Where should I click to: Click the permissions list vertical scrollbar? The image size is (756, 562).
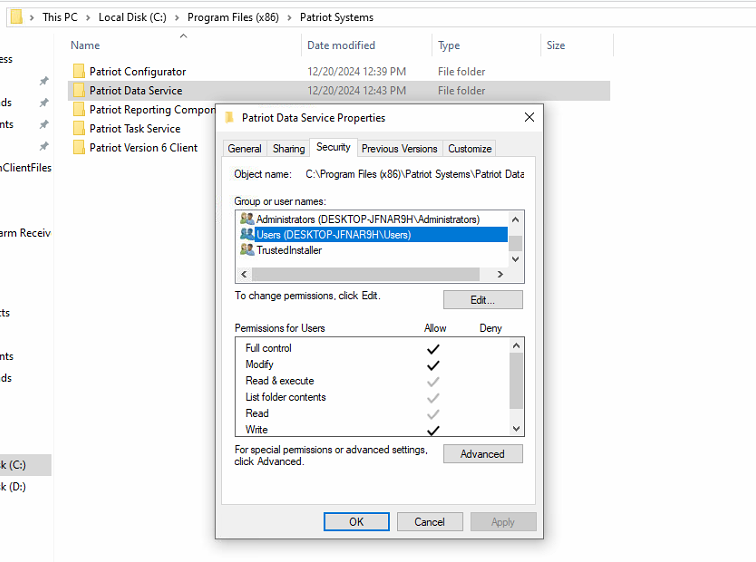(516, 380)
